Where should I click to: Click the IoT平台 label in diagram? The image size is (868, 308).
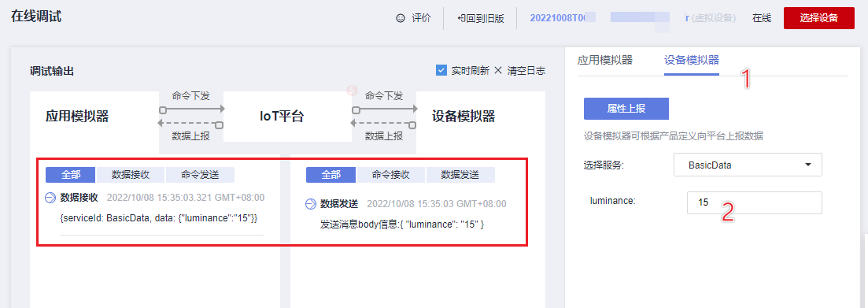pyautogui.click(x=283, y=117)
